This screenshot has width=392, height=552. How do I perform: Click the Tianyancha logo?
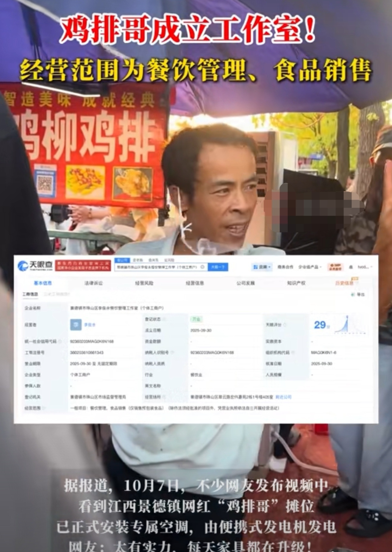pyautogui.click(x=35, y=266)
